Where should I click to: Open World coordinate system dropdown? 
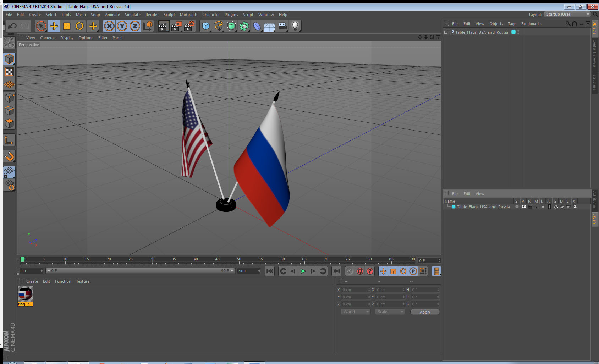tap(356, 312)
